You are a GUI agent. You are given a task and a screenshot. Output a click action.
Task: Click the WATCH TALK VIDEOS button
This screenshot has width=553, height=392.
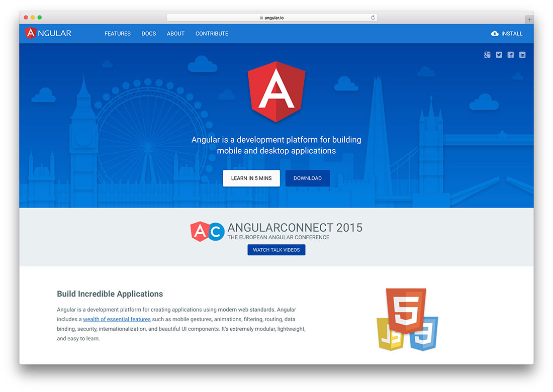coord(276,250)
